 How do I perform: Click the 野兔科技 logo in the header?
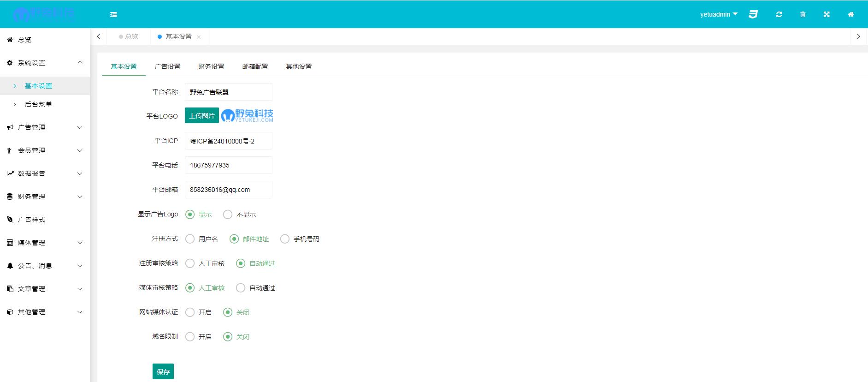[44, 14]
